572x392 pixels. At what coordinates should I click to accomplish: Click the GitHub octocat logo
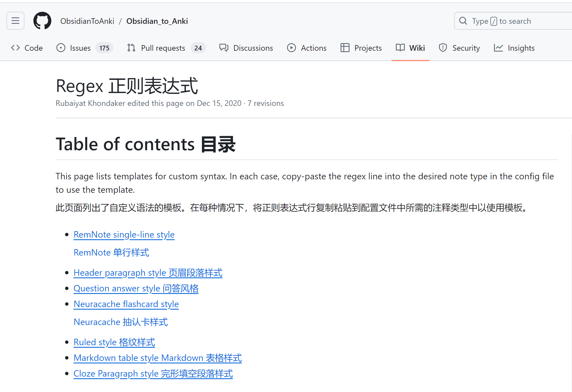coord(42,21)
